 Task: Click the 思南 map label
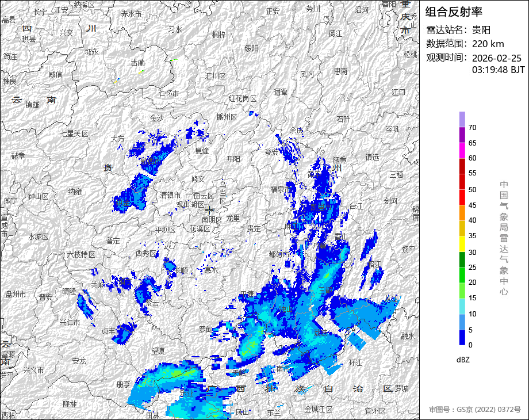(340, 71)
